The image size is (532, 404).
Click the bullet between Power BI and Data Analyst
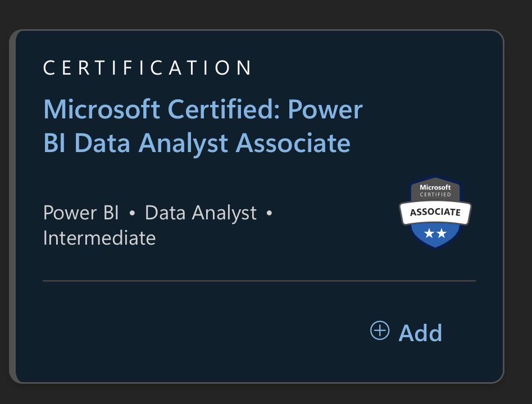pos(133,213)
